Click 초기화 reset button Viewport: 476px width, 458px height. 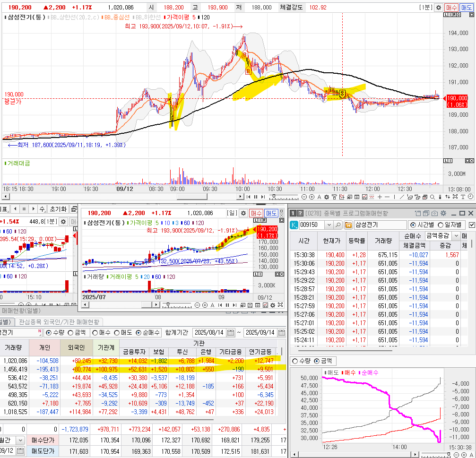point(58,209)
